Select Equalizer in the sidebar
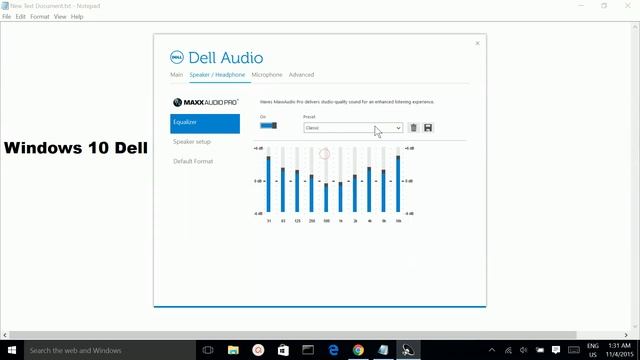The height and width of the screenshot is (360, 640). [x=205, y=124]
